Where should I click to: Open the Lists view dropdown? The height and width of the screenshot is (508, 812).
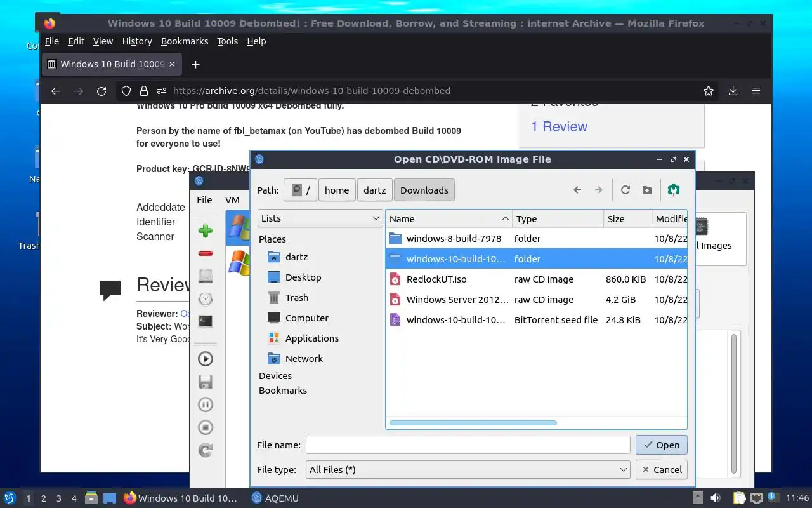tap(320, 218)
